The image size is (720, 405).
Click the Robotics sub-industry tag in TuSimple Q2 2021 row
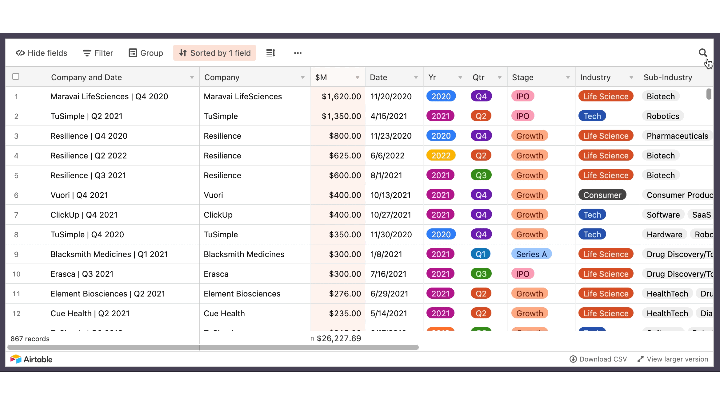tap(663, 116)
